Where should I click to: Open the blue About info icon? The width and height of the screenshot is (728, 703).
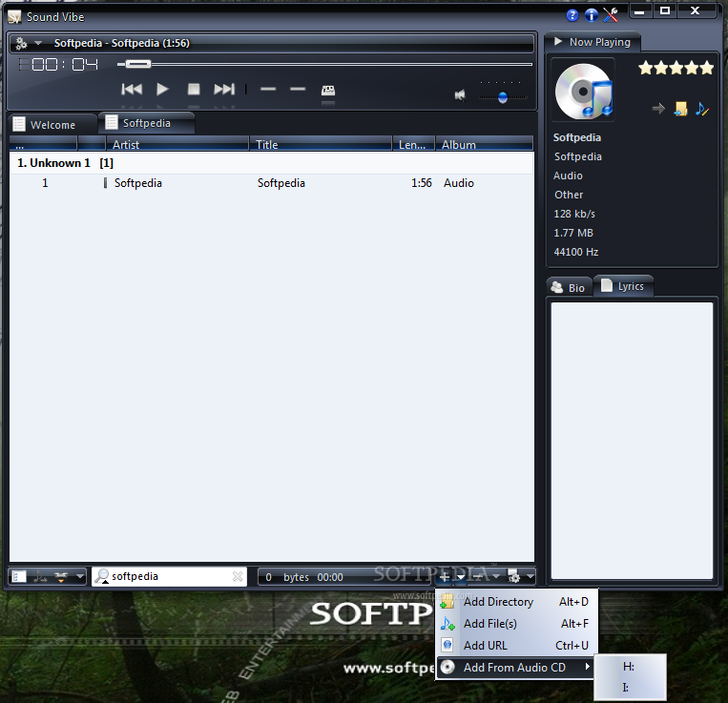[591, 15]
